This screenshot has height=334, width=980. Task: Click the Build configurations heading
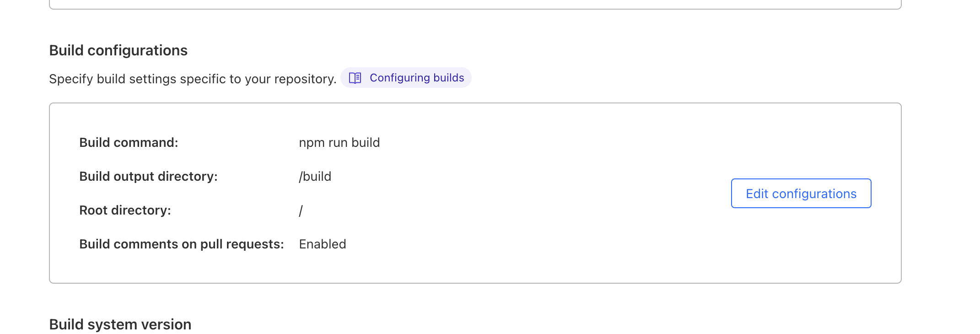tap(118, 50)
